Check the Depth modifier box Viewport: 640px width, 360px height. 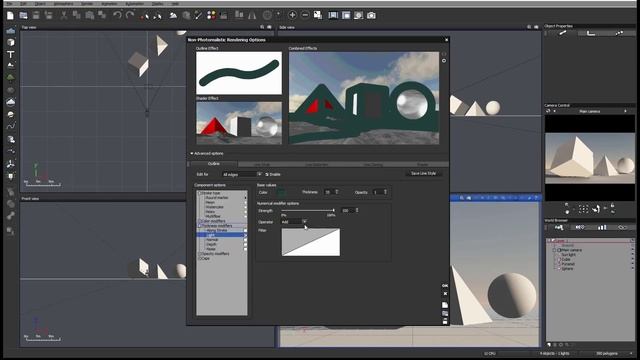pyautogui.click(x=245, y=244)
